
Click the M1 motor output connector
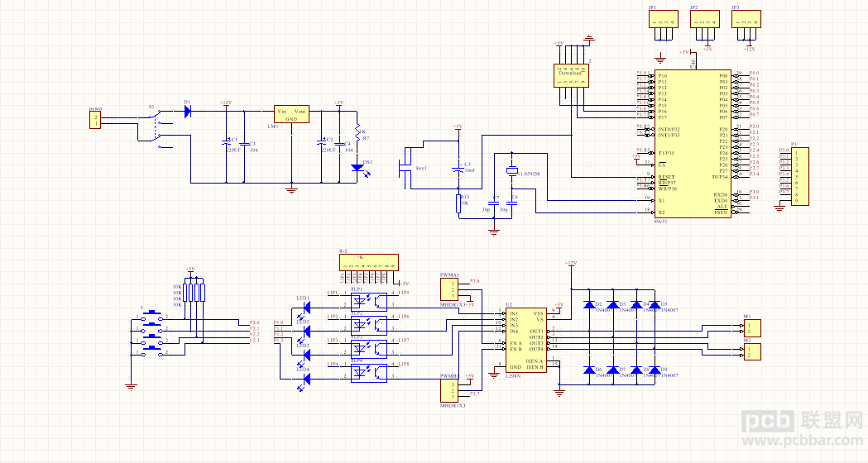tap(752, 328)
